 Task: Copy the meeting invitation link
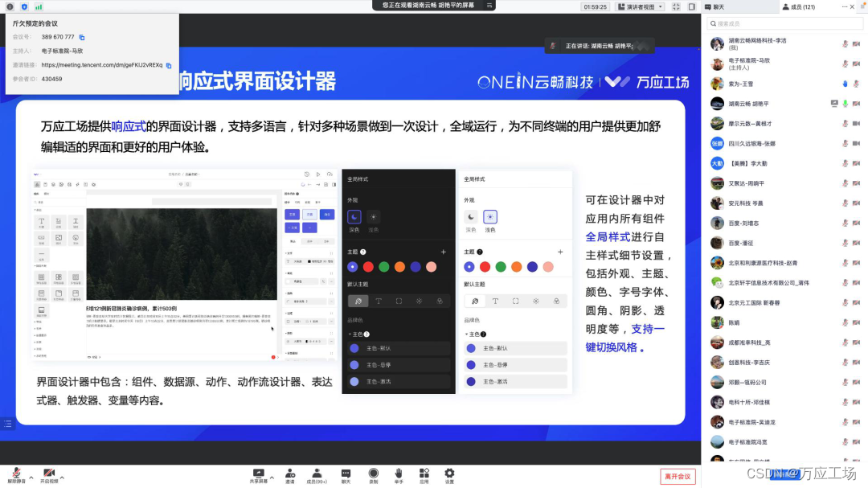[169, 65]
